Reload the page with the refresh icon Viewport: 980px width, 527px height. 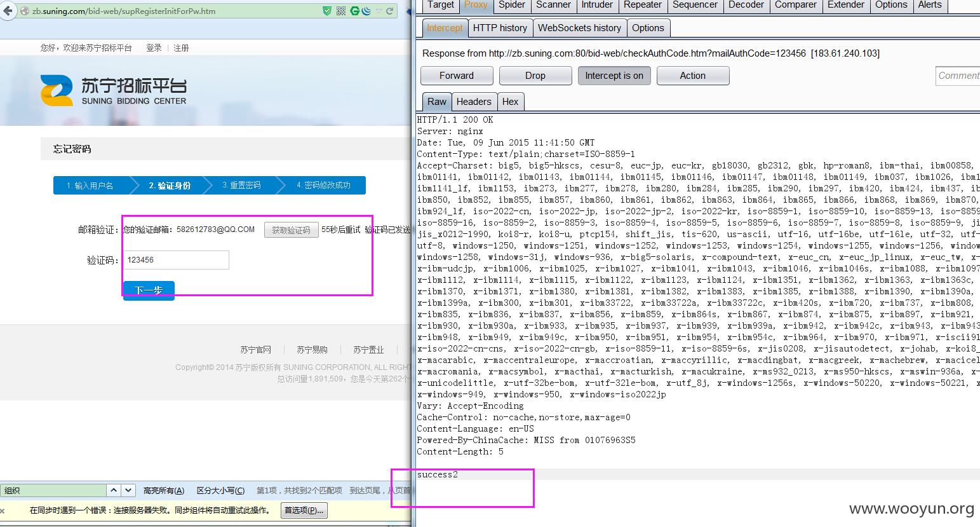point(390,11)
